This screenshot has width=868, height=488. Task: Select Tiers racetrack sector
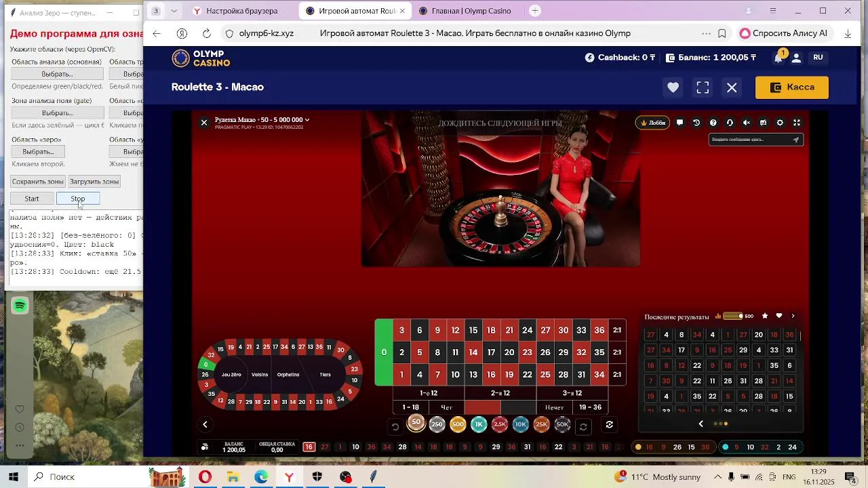click(325, 375)
